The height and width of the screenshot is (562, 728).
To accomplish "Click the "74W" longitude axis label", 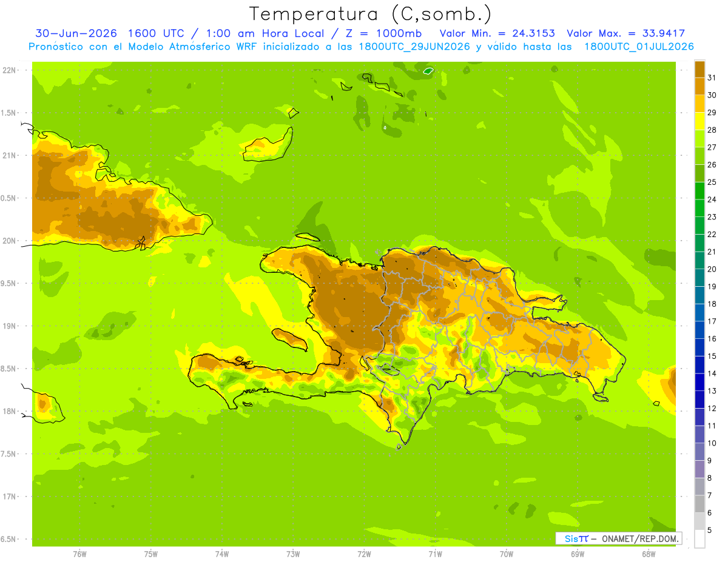I will tap(222, 554).
